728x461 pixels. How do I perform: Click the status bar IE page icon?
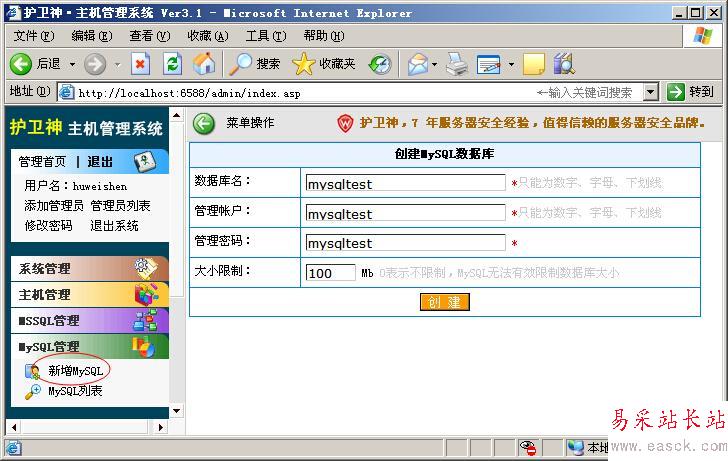13,448
